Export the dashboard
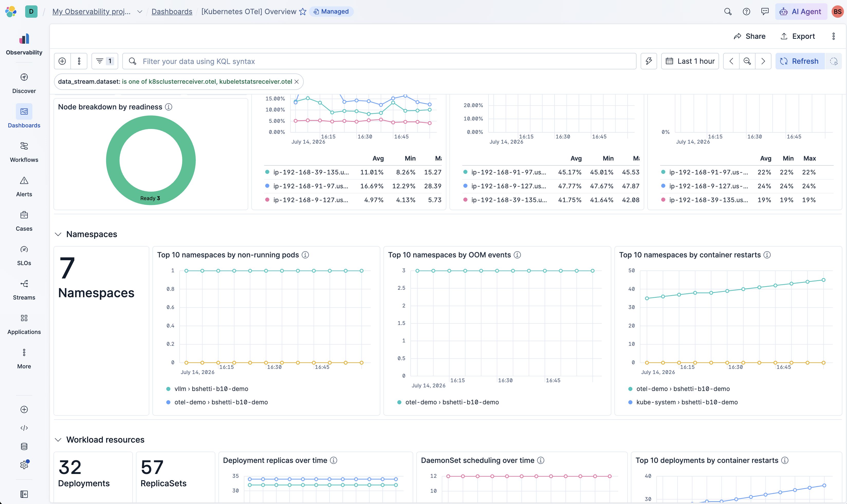Screen dimensions: 847x504 (x=797, y=36)
